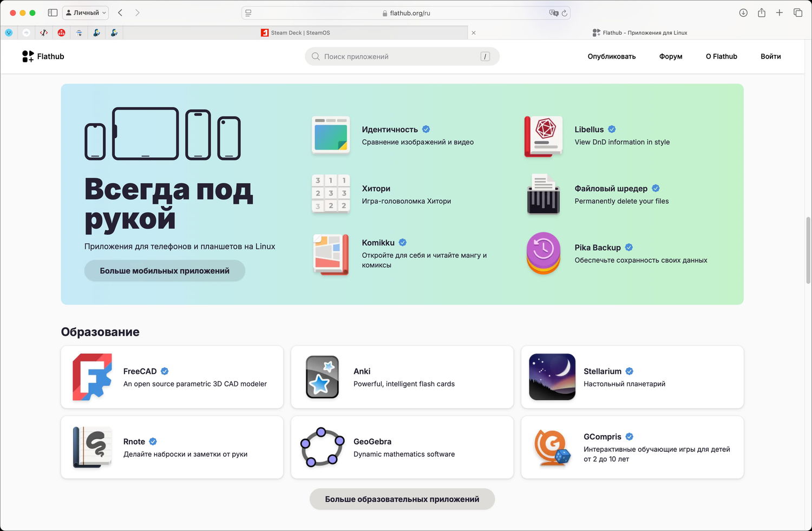Viewport: 812px width, 531px height.
Task: Open the Stellarium planetarium app
Action: (x=552, y=377)
